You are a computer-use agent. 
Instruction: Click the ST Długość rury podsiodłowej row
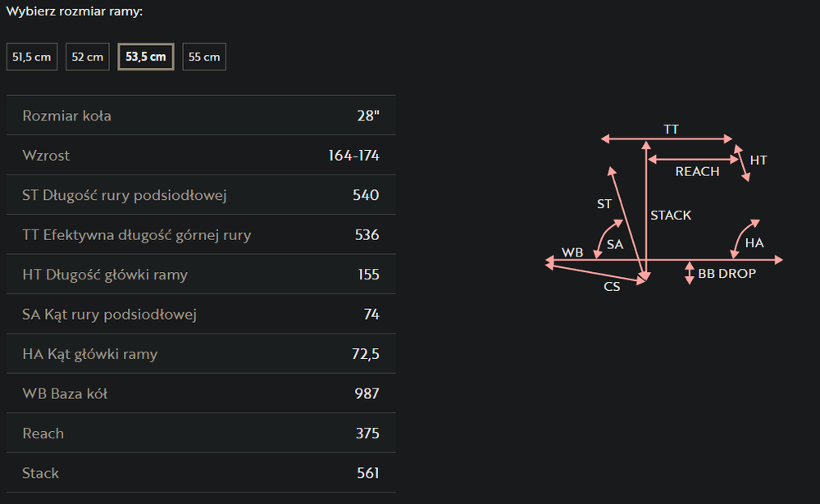201,195
